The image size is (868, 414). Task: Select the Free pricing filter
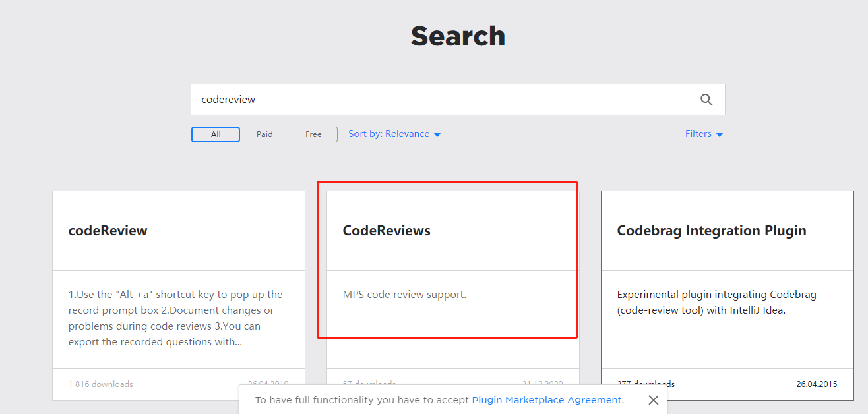click(313, 134)
